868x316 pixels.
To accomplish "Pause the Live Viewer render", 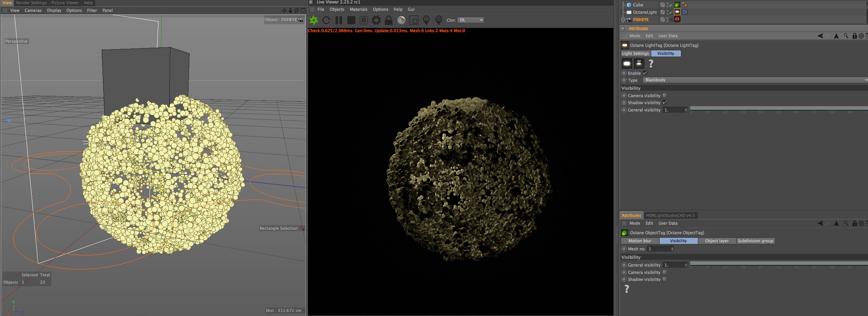I will (339, 20).
